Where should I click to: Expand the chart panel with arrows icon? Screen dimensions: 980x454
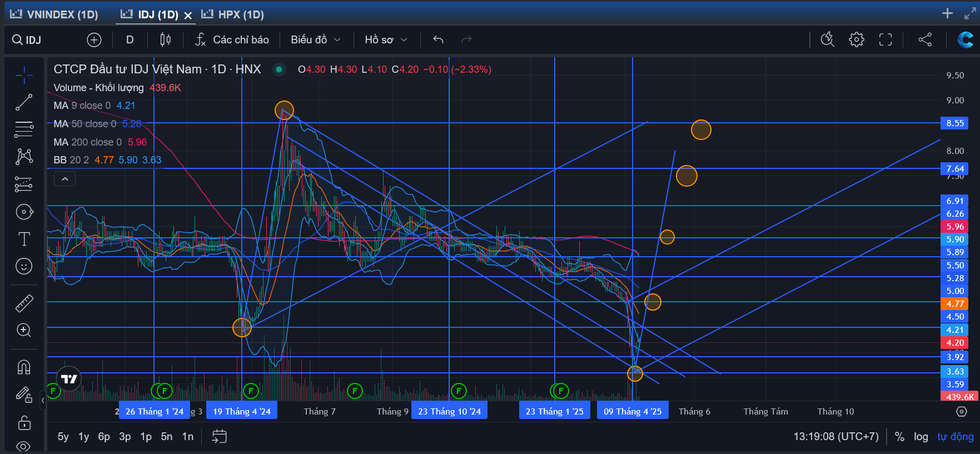970,13
